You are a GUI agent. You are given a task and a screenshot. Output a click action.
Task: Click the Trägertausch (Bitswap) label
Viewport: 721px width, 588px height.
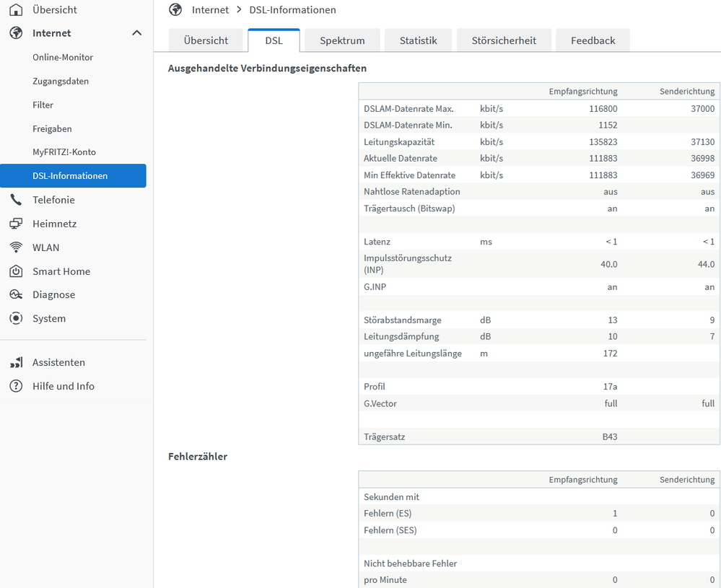[409, 209]
